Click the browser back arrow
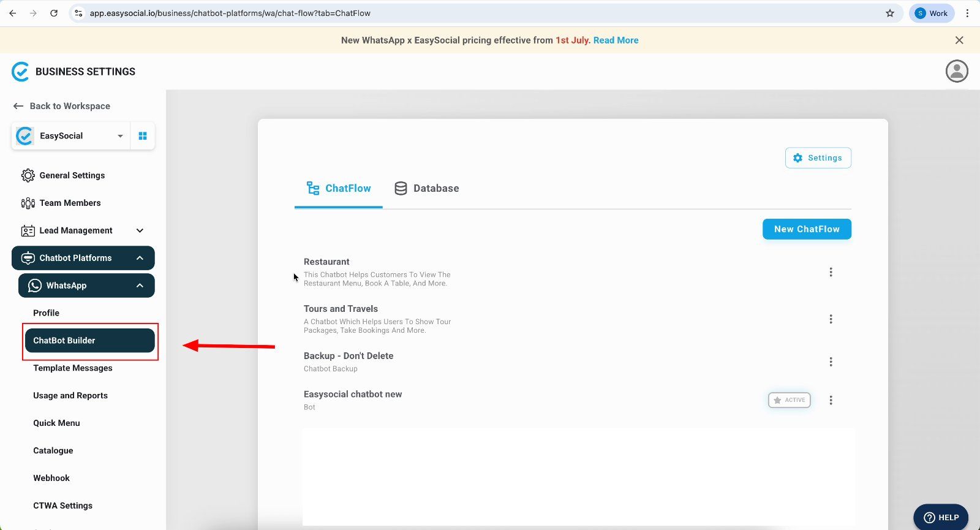This screenshot has width=980, height=530. point(13,13)
